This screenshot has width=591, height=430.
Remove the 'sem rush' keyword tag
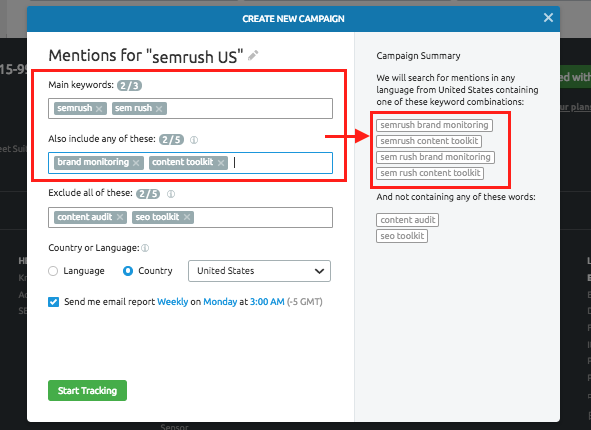(x=159, y=109)
